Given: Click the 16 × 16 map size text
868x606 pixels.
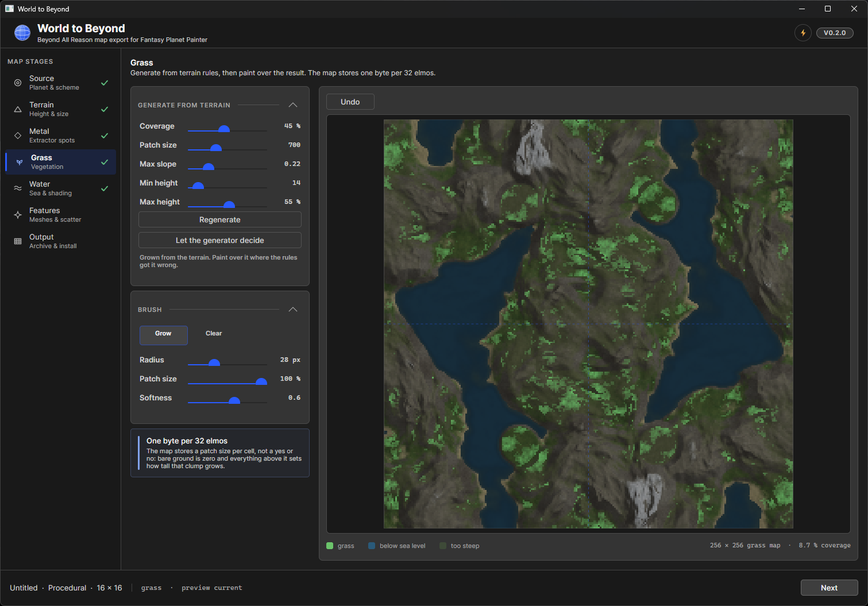Looking at the screenshot, I should click(109, 588).
